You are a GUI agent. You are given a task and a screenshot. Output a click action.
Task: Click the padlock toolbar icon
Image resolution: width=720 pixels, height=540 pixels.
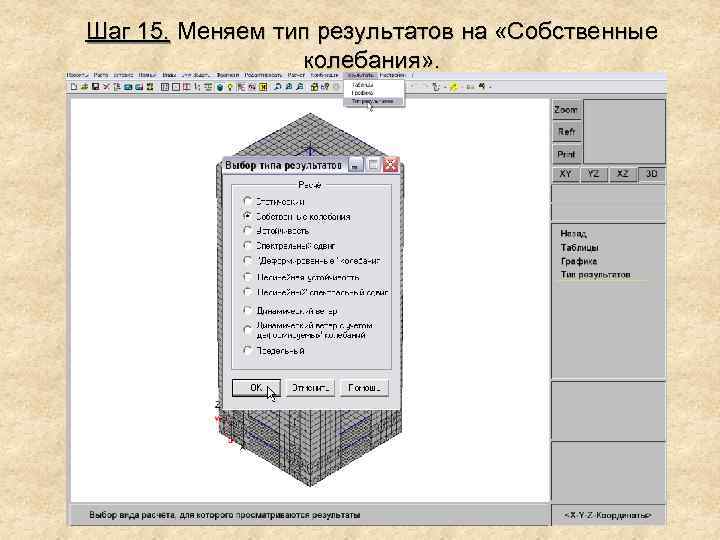[315, 86]
